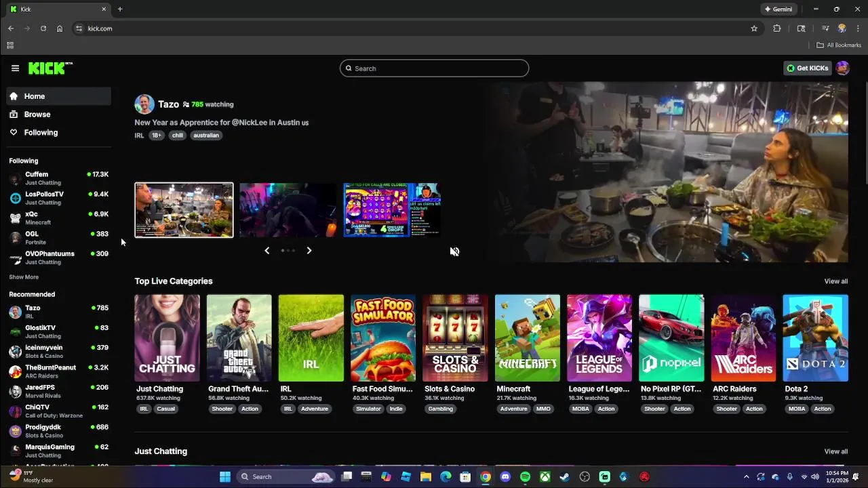868x488 pixels.
Task: Open the Dota 2 category card
Action: point(816,338)
